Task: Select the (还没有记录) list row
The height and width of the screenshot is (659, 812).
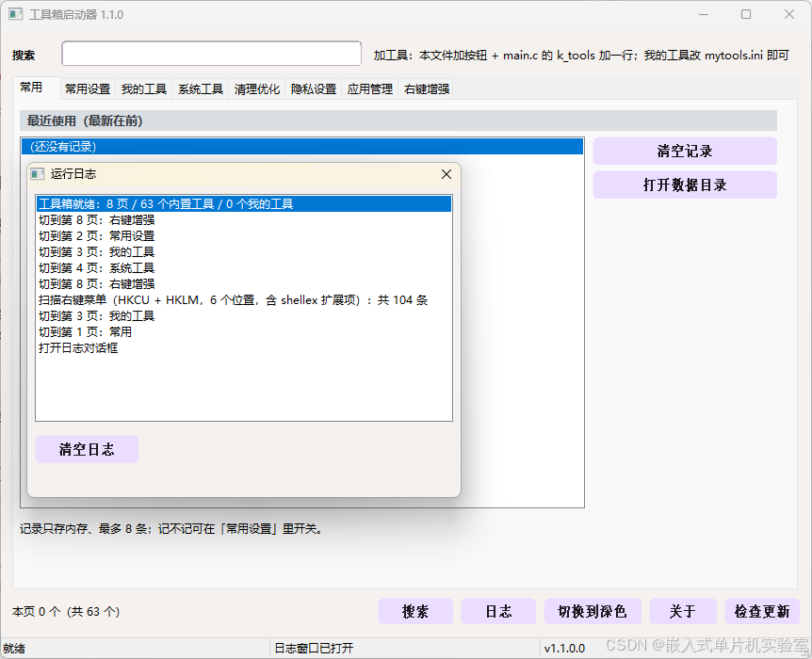Action: click(302, 147)
